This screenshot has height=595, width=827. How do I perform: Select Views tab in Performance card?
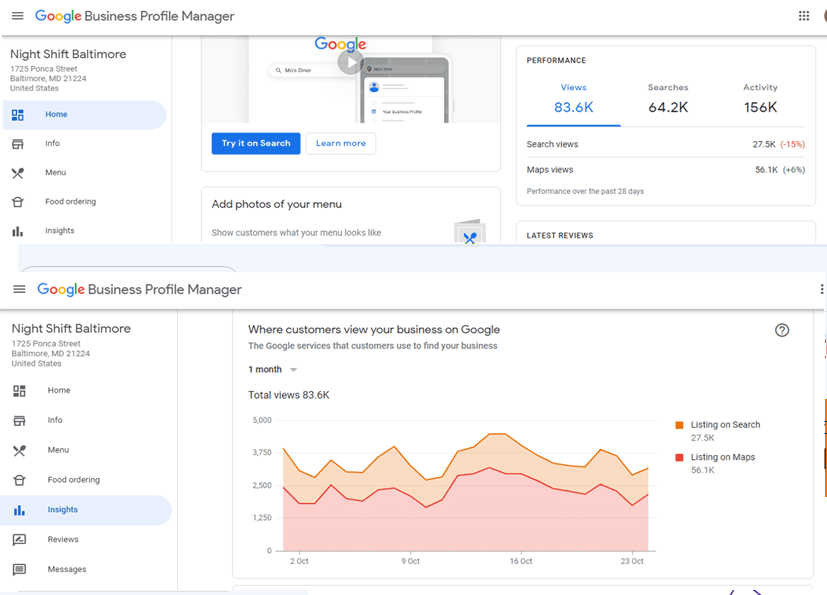click(573, 99)
